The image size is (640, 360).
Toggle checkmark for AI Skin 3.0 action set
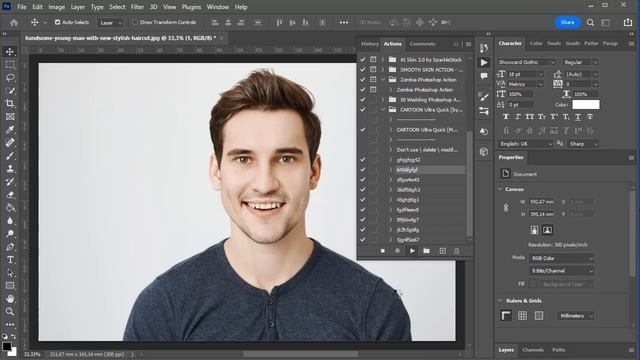point(362,60)
